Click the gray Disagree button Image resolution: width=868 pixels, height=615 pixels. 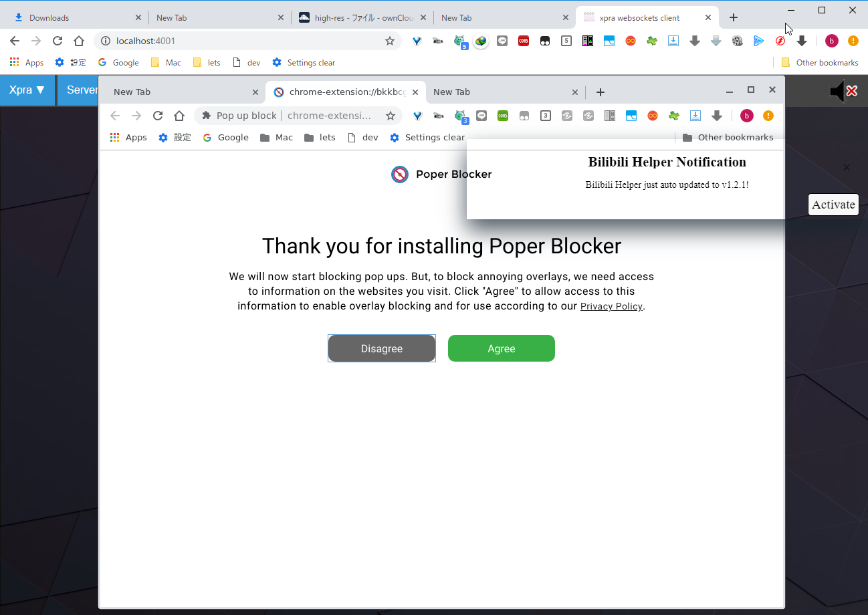(382, 348)
